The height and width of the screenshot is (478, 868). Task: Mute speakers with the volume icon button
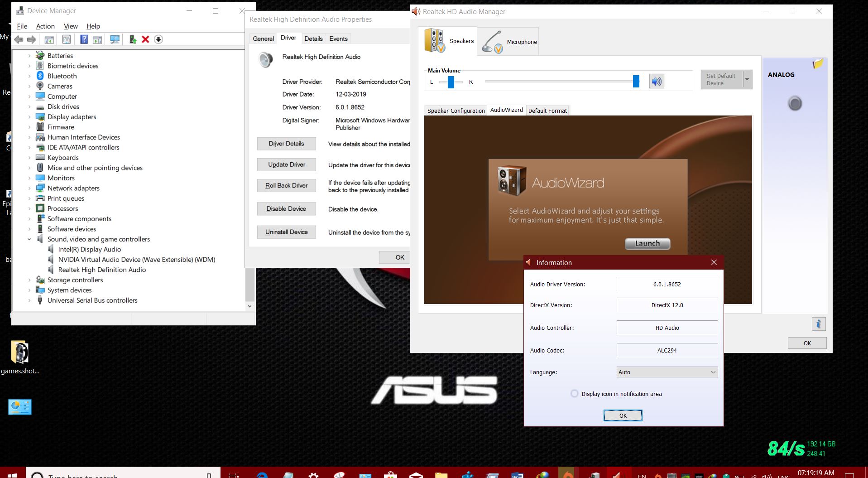point(656,82)
